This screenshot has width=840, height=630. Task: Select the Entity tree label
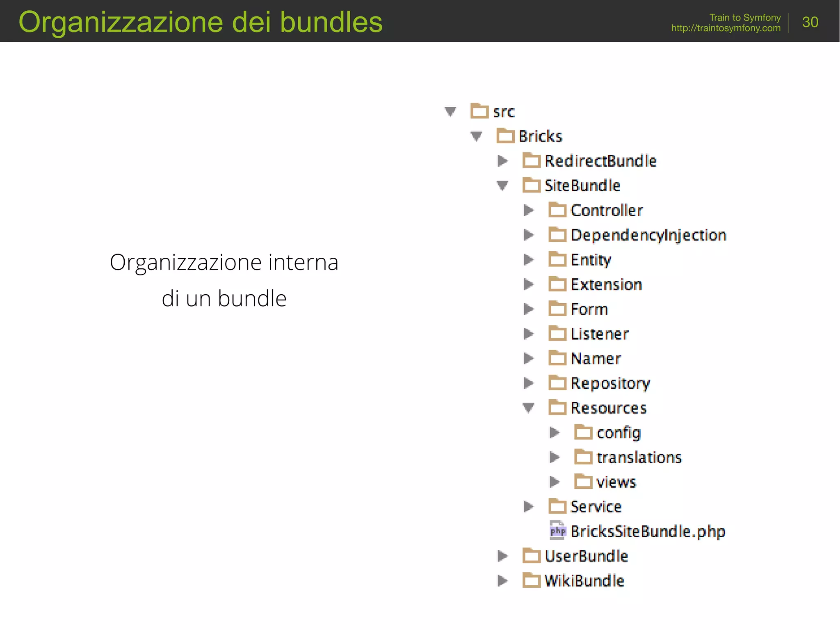coord(591,260)
